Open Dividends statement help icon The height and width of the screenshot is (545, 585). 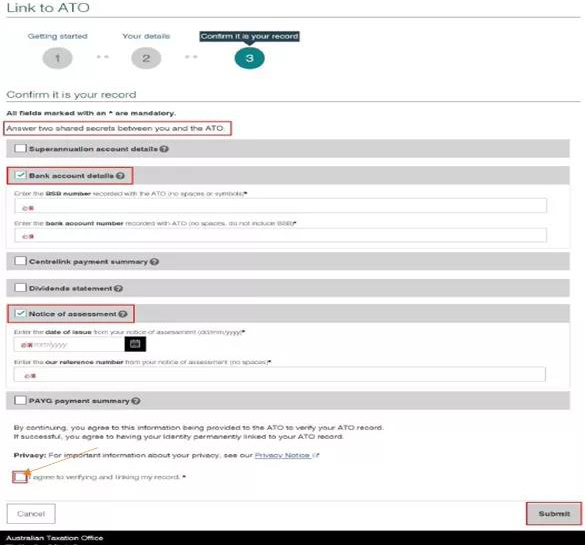(119, 288)
